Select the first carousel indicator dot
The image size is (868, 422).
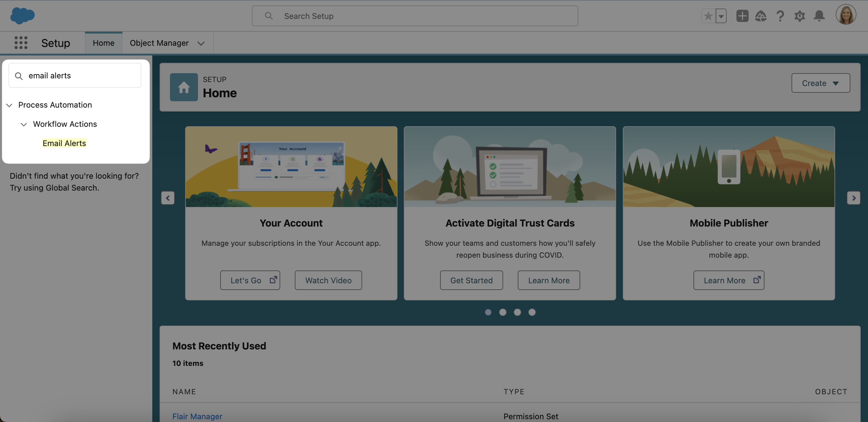[488, 312]
